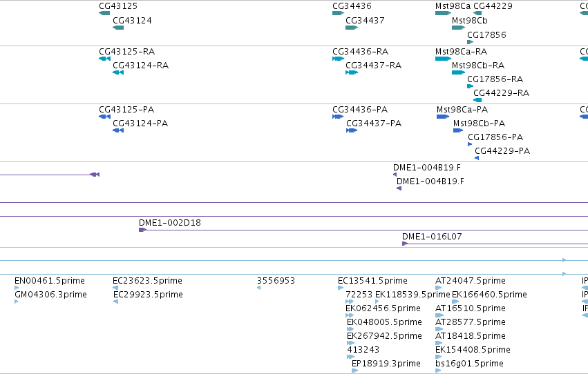Click the blue arrow glyph under CG43124-PA
Screen dimensions: 588x374
pyautogui.click(x=118, y=130)
